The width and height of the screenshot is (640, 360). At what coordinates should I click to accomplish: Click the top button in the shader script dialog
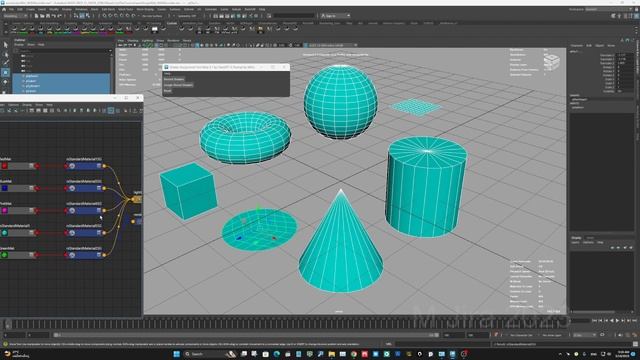[x=174, y=79]
